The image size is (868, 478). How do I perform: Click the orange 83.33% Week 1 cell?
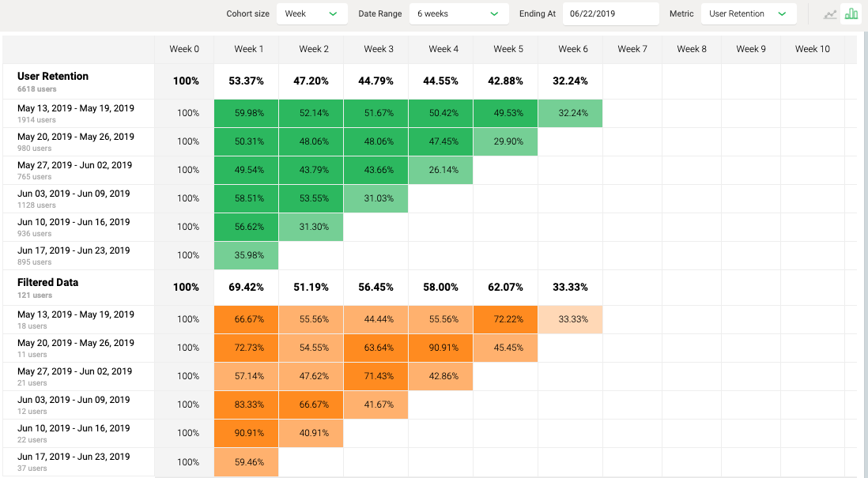249,405
